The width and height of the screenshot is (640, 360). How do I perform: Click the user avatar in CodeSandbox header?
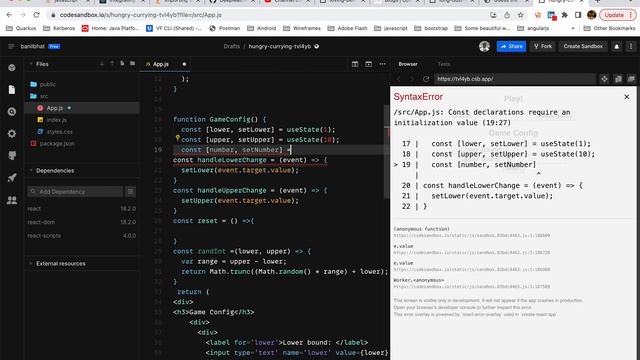pyautogui.click(x=484, y=47)
